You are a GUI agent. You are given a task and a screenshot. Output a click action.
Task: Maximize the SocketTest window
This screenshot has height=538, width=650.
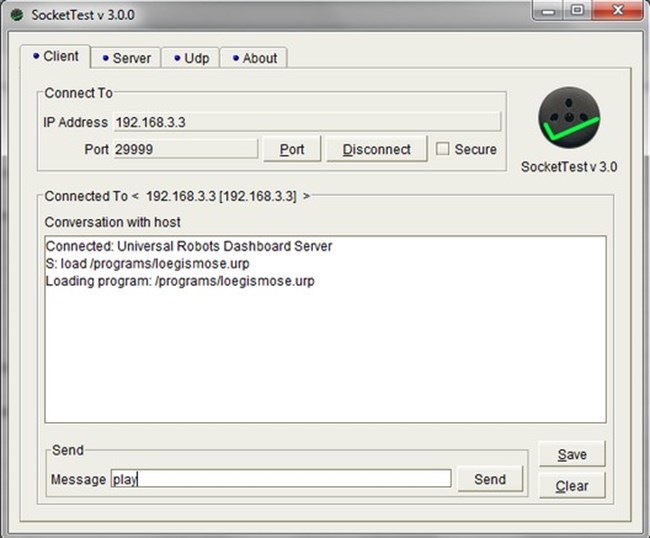(x=577, y=12)
